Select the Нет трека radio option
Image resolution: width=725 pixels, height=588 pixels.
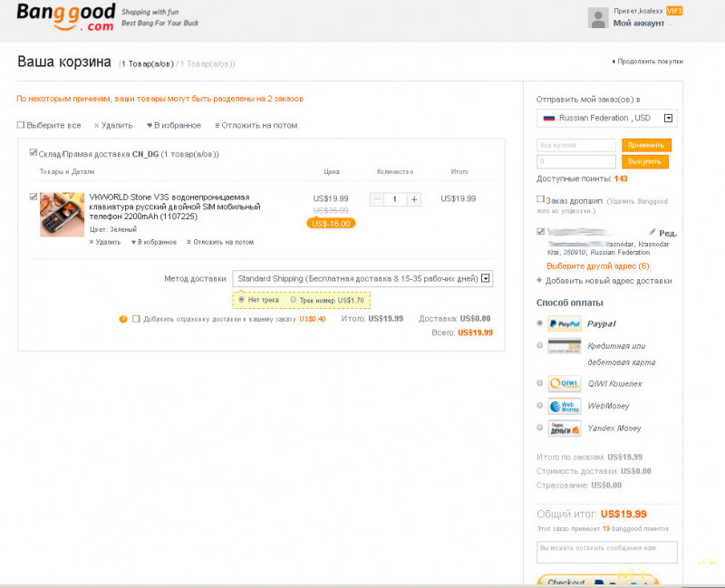(x=241, y=300)
